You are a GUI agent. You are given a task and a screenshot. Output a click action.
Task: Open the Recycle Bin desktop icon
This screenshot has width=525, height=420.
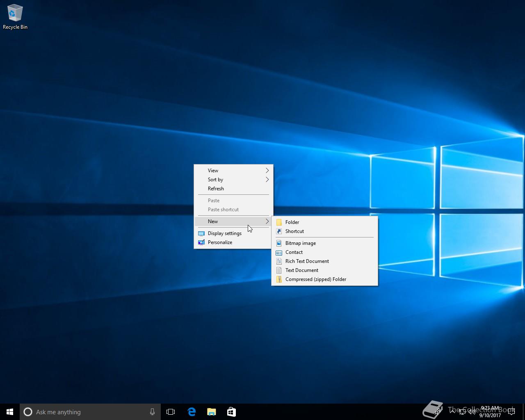coord(15,17)
